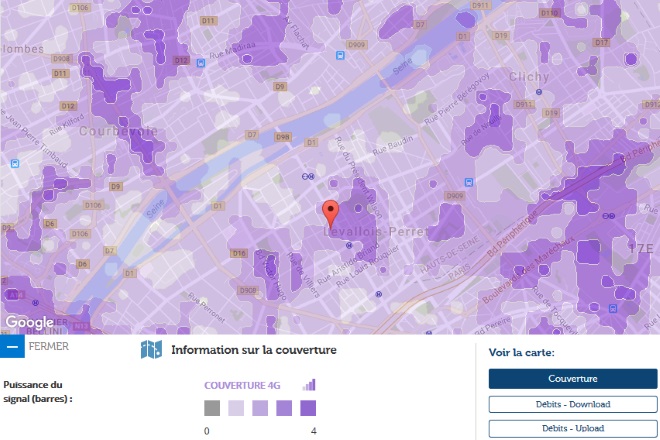Viewport: 660px width, 440px height.
Task: Select the D16 road shield
Action: point(239,253)
